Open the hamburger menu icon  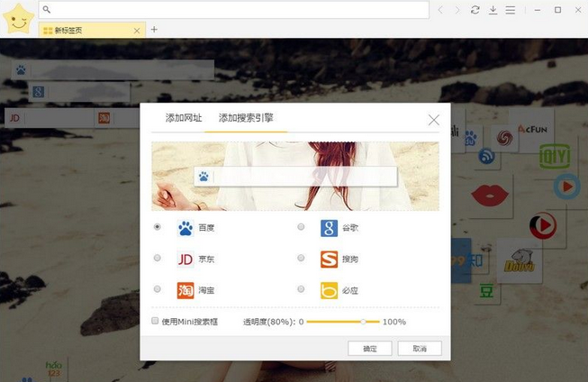(x=510, y=10)
